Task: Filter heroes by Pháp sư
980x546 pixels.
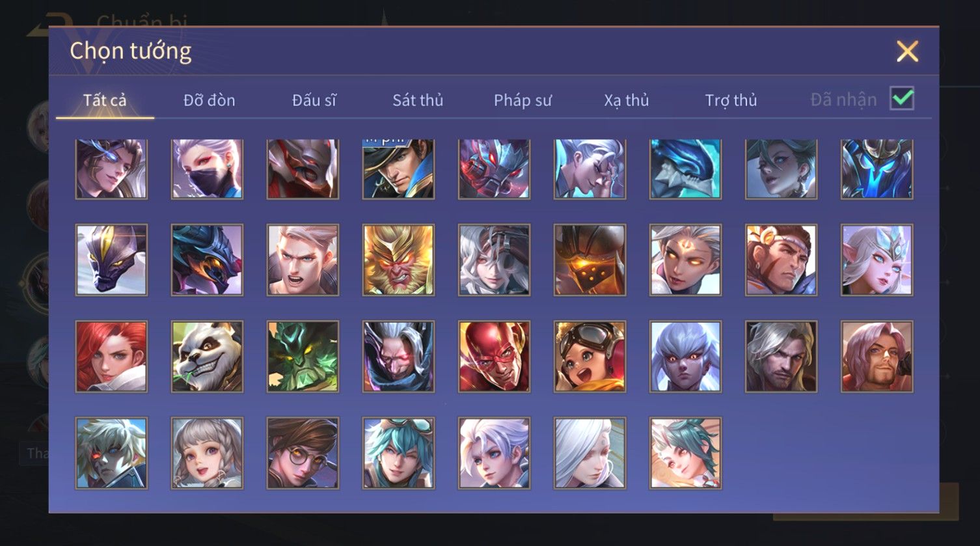Action: click(523, 100)
